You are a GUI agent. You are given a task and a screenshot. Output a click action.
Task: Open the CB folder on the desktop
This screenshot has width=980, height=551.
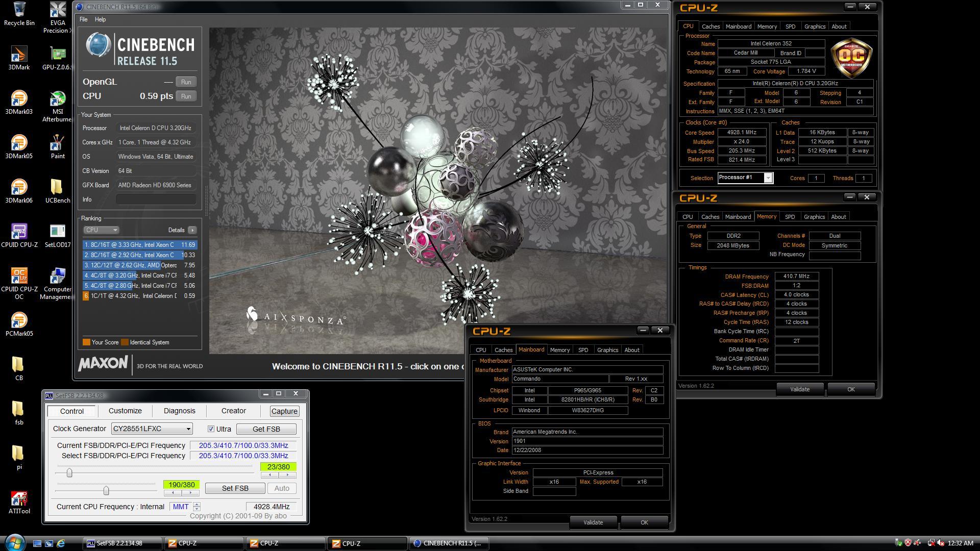pyautogui.click(x=19, y=368)
